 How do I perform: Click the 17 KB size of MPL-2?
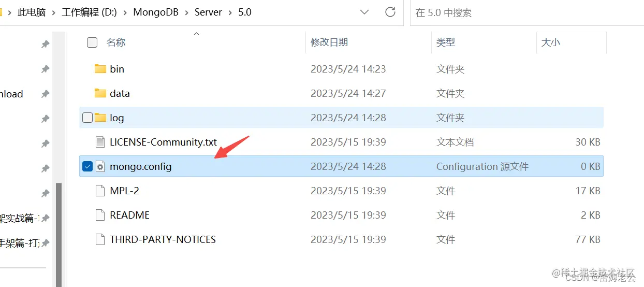pos(588,191)
